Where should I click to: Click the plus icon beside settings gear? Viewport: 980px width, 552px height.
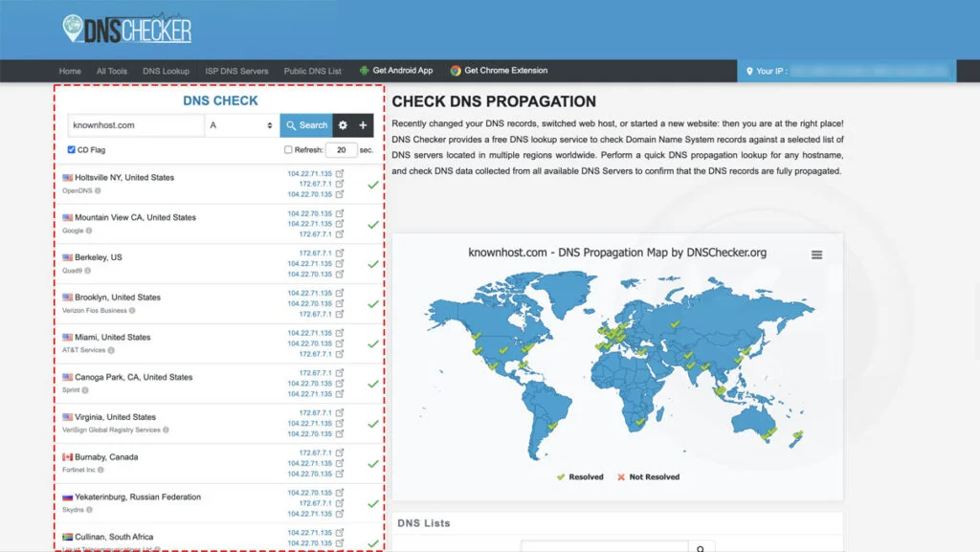(363, 125)
